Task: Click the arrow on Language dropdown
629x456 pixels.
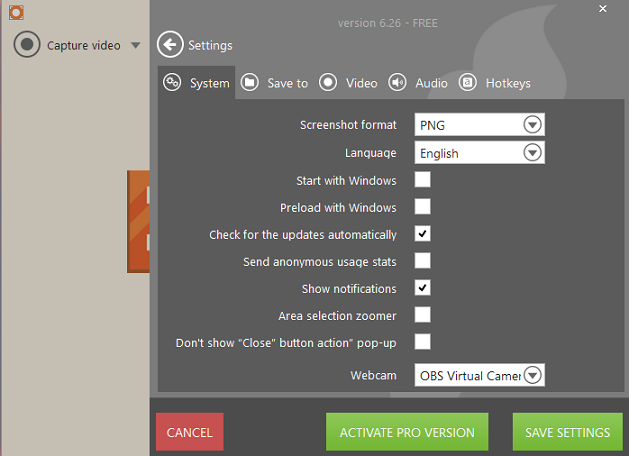Action: [x=532, y=152]
